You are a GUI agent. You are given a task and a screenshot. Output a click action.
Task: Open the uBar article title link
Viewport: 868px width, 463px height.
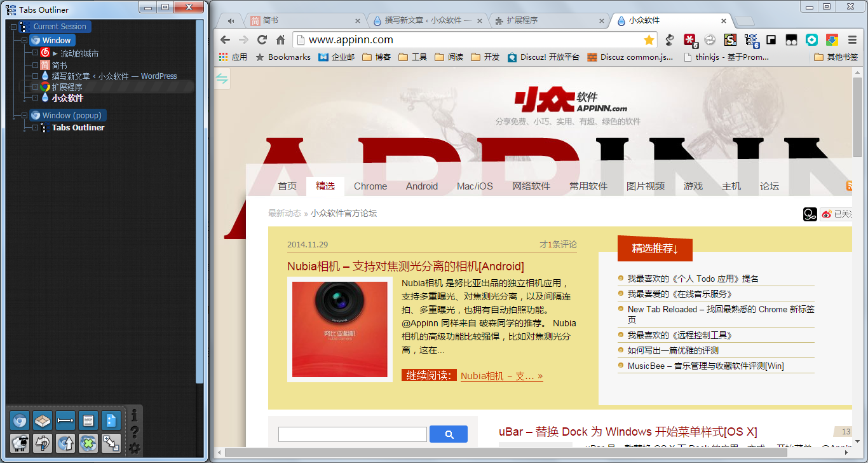(628, 431)
